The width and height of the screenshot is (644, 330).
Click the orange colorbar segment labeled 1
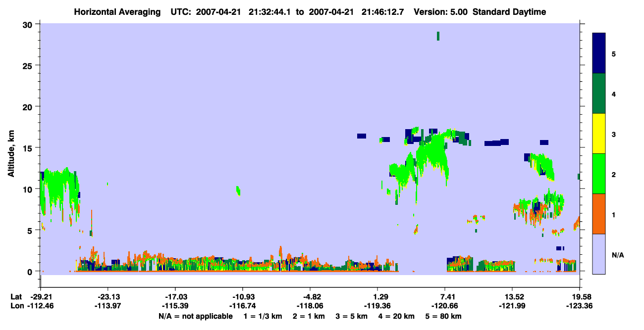point(599,214)
